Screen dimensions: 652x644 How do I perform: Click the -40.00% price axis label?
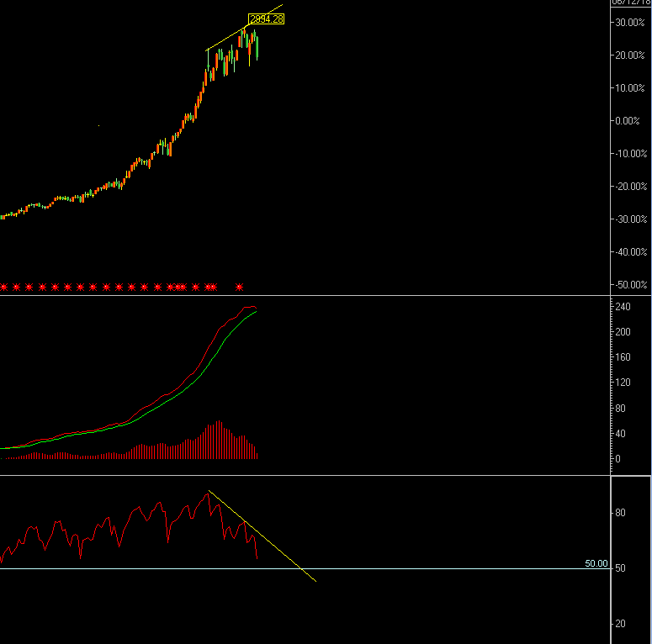[631, 252]
